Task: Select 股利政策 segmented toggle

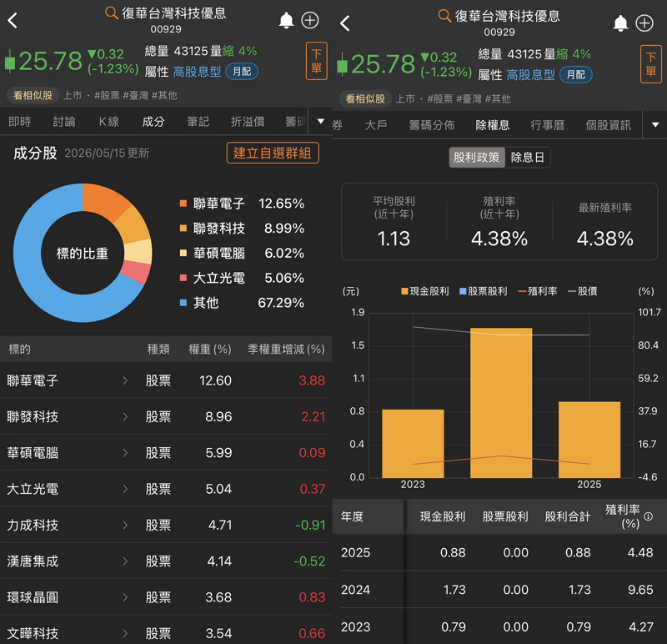Action: pos(476,158)
